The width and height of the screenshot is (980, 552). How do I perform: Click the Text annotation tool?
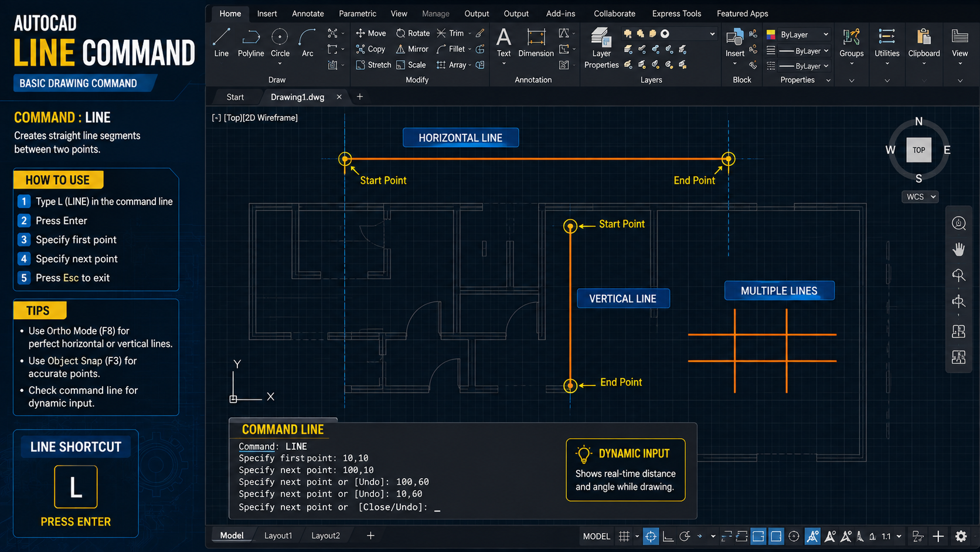pyautogui.click(x=503, y=42)
